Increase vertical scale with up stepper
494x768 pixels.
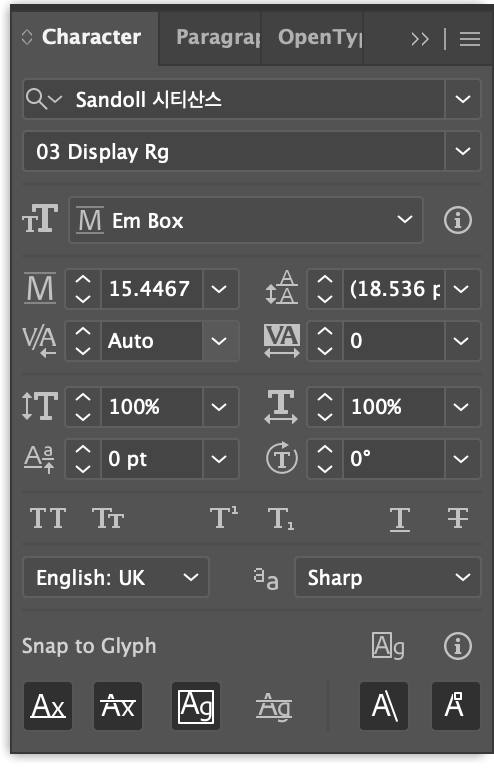click(x=83, y=398)
